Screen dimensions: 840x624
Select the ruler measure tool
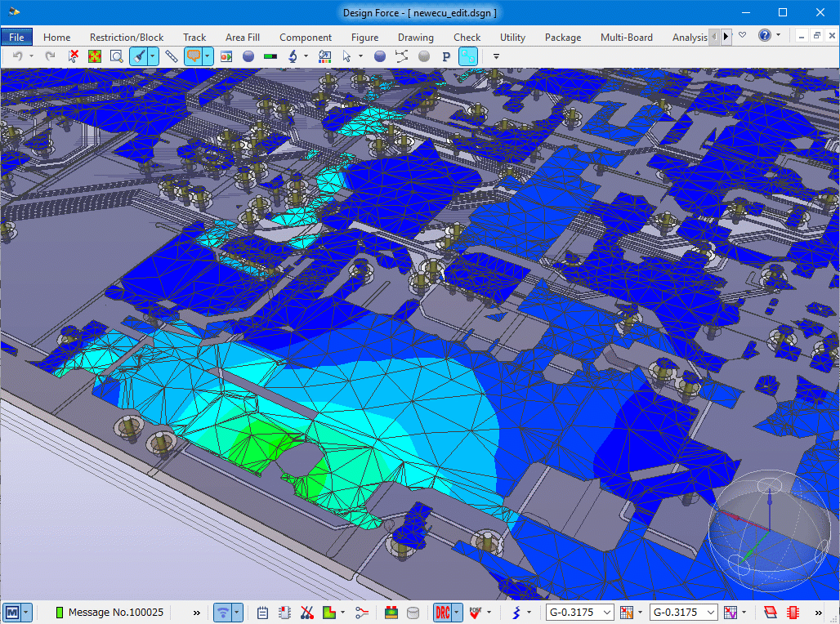click(x=171, y=56)
